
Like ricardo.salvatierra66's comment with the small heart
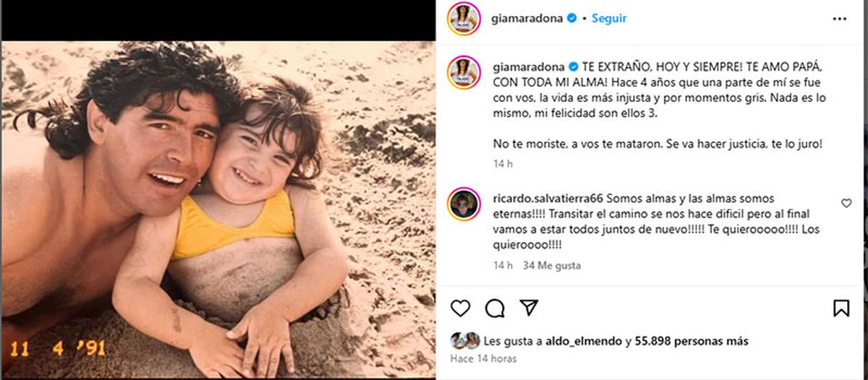(x=846, y=204)
